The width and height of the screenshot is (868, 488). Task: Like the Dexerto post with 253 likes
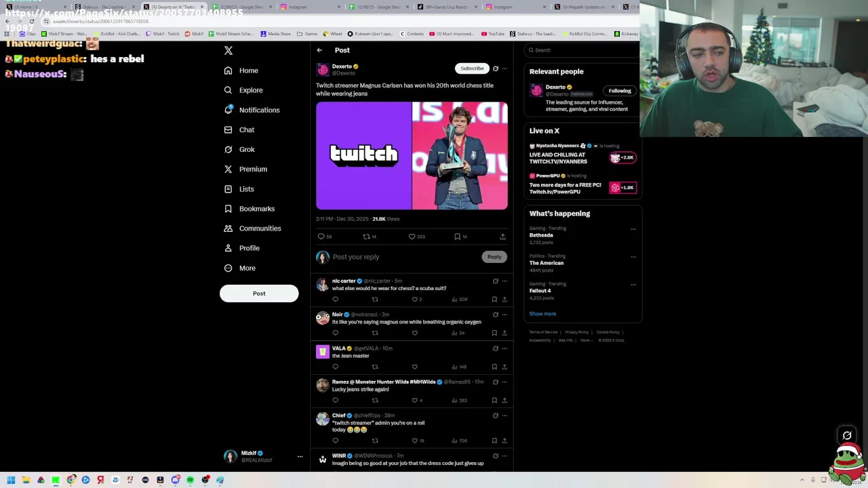[x=416, y=237]
